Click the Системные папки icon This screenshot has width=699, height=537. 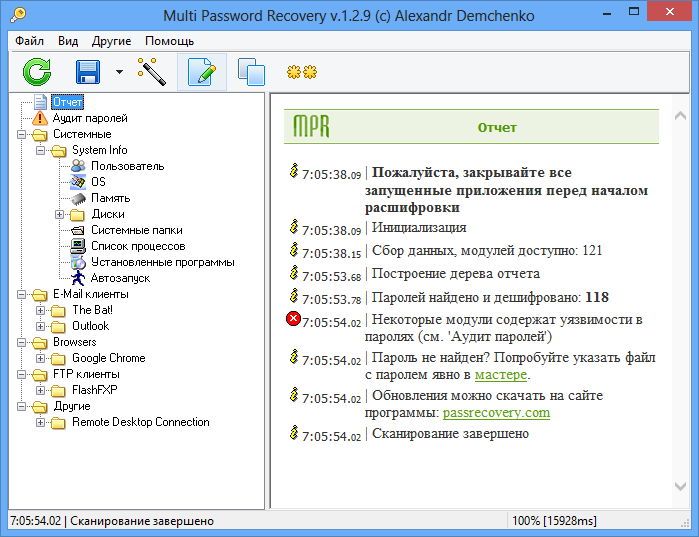[x=78, y=230]
